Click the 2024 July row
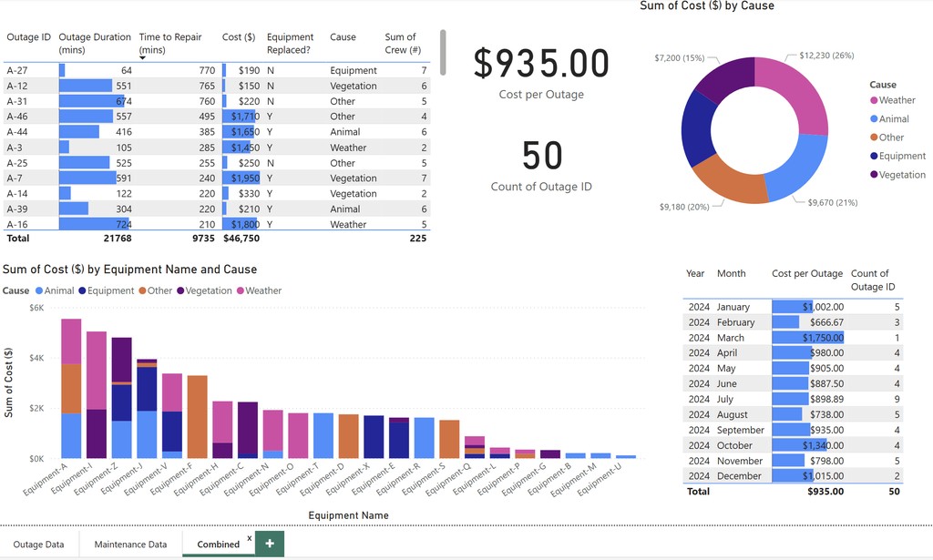Viewport: 933px width, 560px height. coord(793,399)
